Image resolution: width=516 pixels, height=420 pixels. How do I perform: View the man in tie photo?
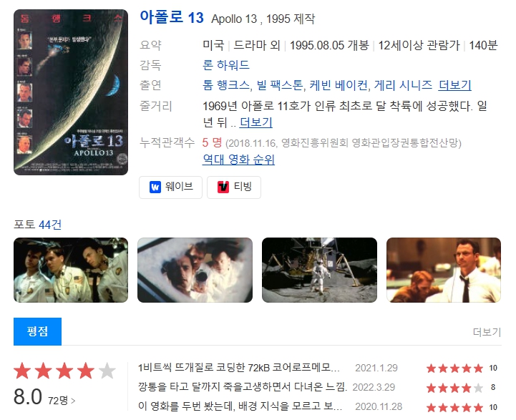tap(444, 270)
